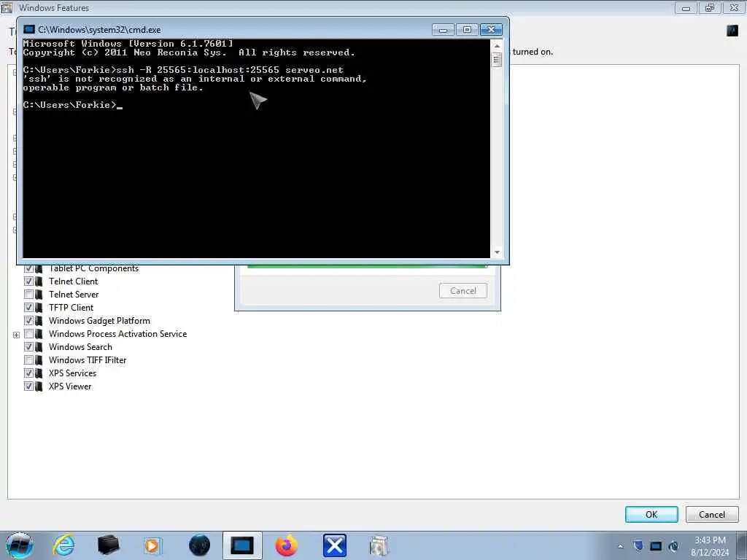Screen dimensions: 747x560
Task: Minimize the cmd.exe window
Action: coord(443,29)
